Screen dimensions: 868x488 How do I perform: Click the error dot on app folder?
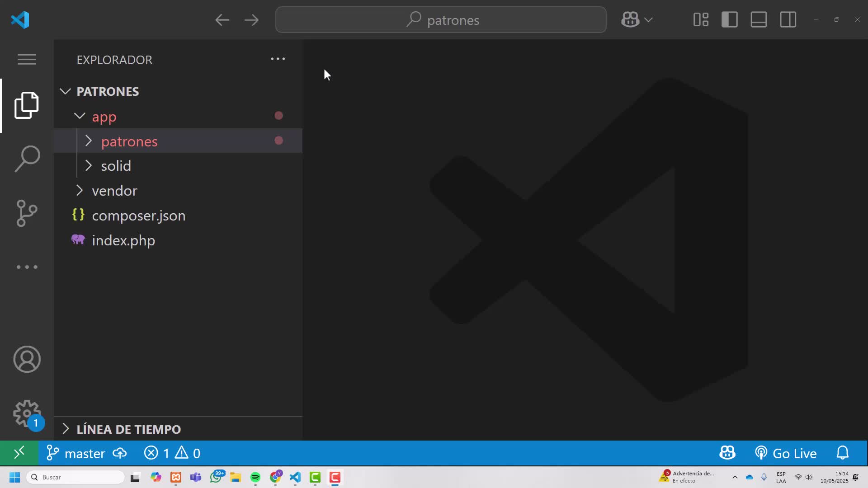[x=279, y=116]
